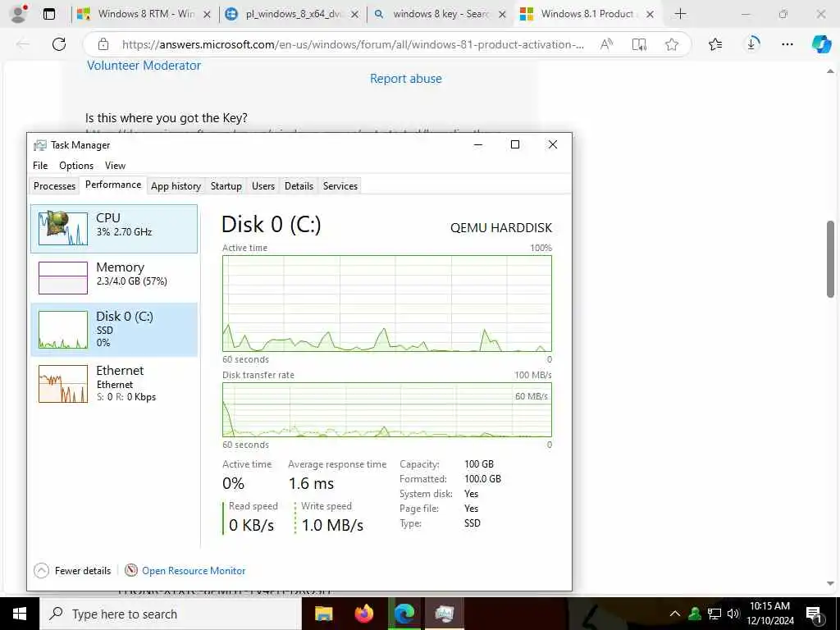Click the Edge profile avatar icon
This screenshot has width=840, height=630.
tap(19, 13)
